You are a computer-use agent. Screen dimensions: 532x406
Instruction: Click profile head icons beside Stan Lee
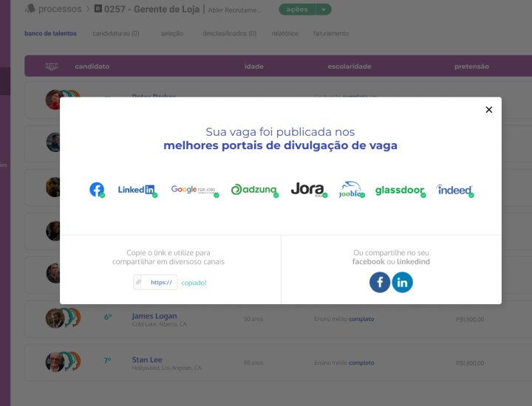(x=72, y=361)
